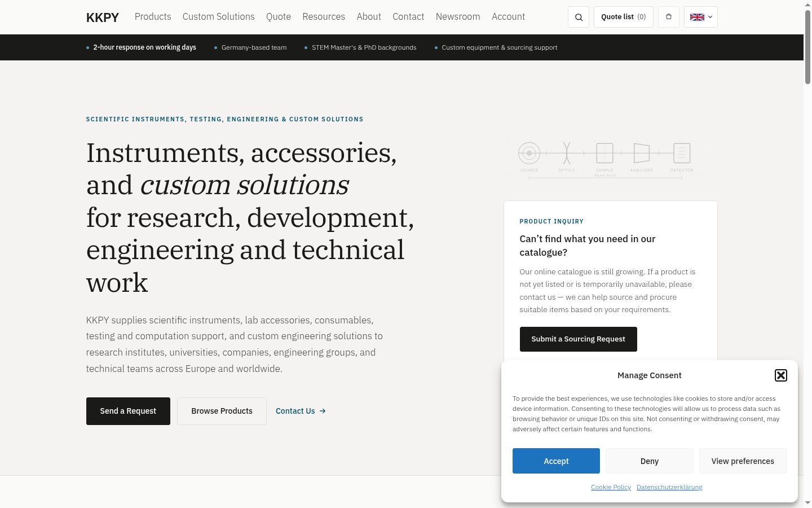Click 'STEM Master's & PhD backgrounds' text
The image size is (812, 508).
tap(364, 47)
